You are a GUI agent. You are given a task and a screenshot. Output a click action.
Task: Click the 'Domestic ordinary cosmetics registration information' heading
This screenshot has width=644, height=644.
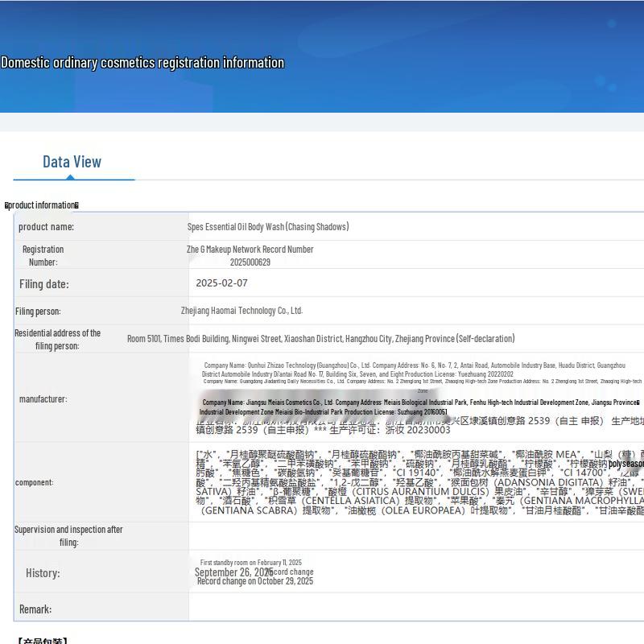pos(142,63)
